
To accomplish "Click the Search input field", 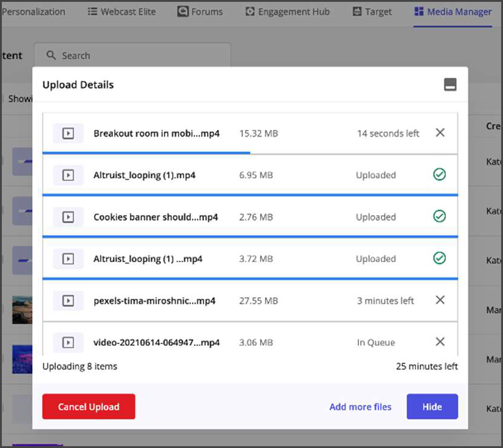I will pos(134,55).
